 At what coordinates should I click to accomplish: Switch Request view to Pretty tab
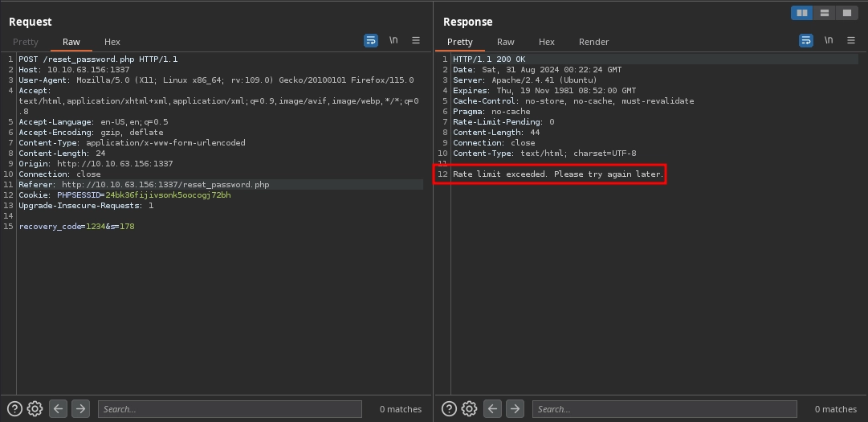[25, 42]
